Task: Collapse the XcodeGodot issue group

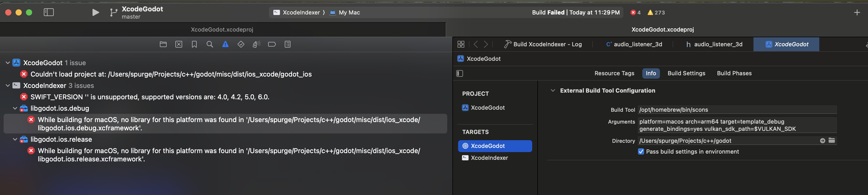Action: click(8, 63)
